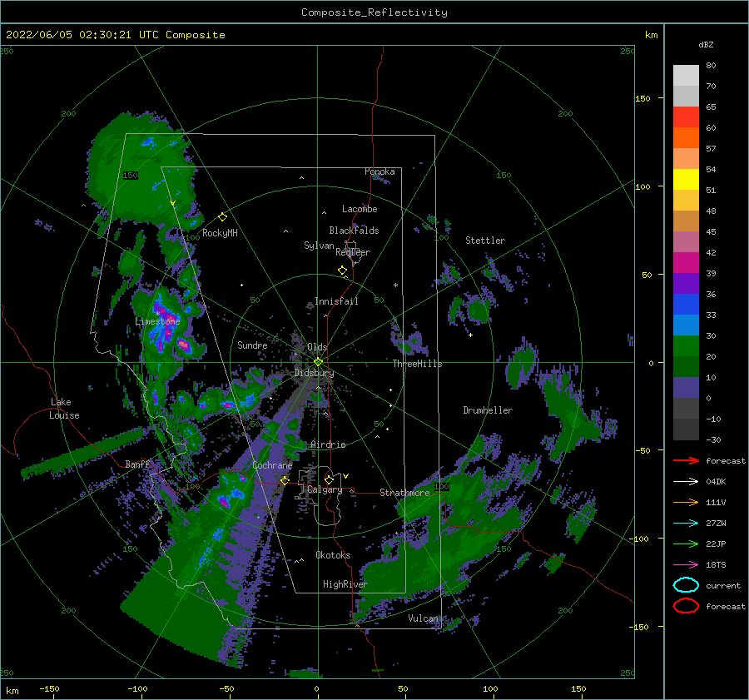Click the yellow diamond marker below RedDeer

(x=342, y=271)
